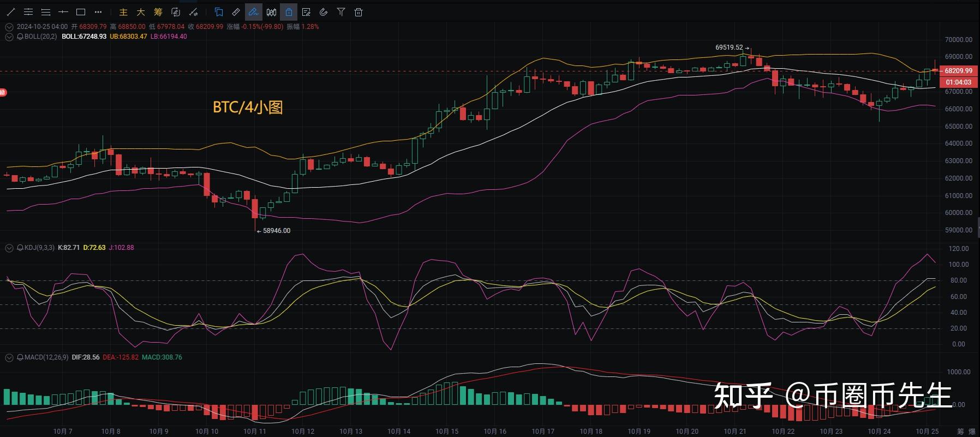Select the rectangle drawing tool
The image size is (980, 437).
(x=81, y=12)
